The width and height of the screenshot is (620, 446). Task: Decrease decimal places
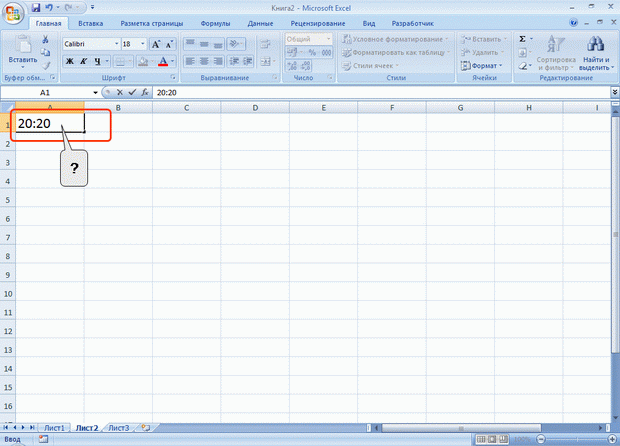(x=305, y=66)
